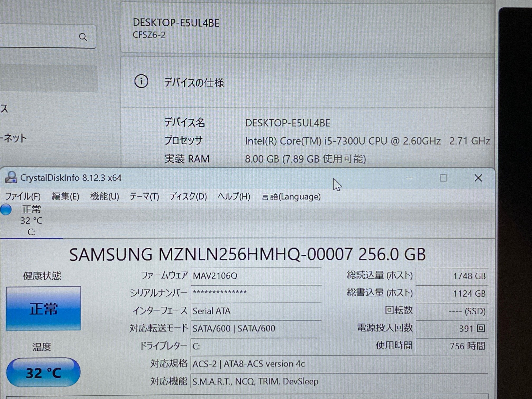
Task: Click the search magnifier icon in Settings
Action: coord(83,37)
